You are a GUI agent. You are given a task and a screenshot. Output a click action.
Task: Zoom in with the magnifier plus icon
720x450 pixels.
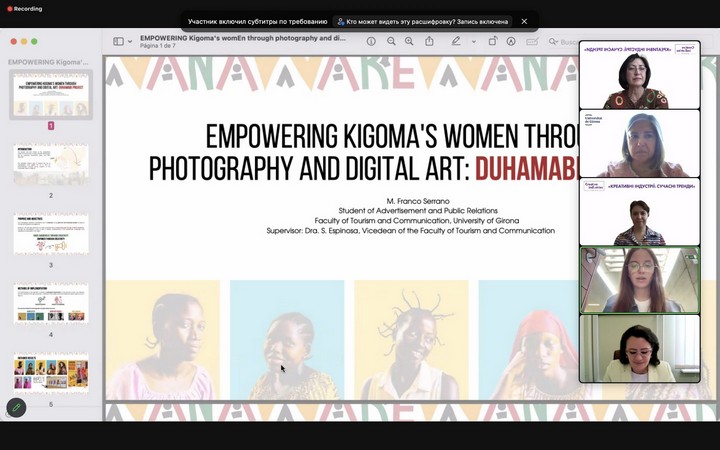(x=409, y=41)
